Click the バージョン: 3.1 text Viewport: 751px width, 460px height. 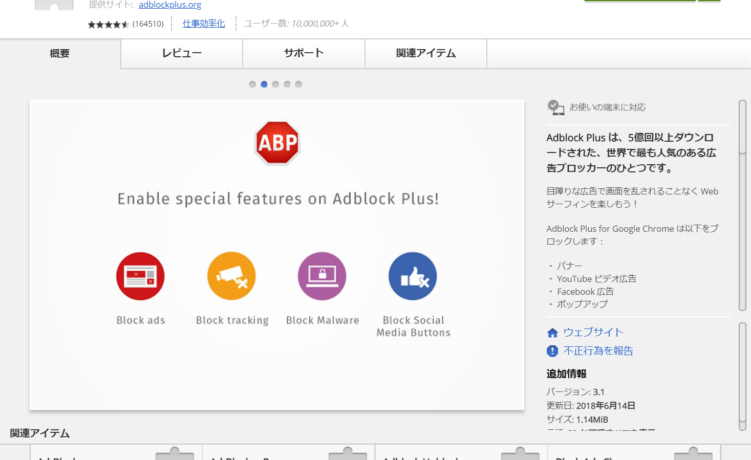pyautogui.click(x=575, y=392)
